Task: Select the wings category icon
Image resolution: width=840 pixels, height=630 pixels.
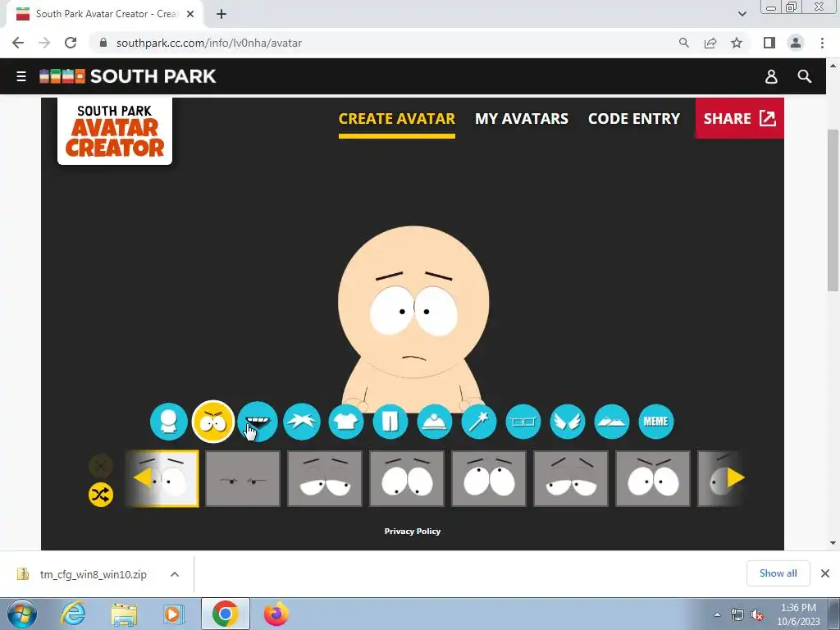Action: [568, 422]
